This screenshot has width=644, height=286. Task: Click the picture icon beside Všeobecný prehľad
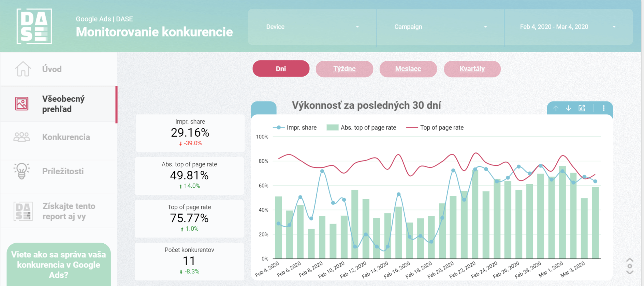click(x=21, y=104)
